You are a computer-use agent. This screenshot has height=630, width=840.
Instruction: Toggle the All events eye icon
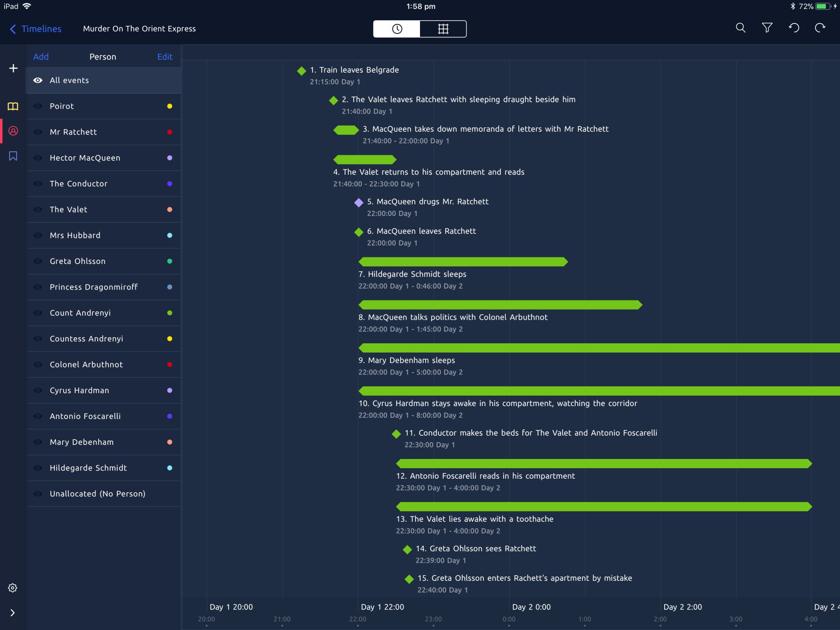click(x=38, y=80)
